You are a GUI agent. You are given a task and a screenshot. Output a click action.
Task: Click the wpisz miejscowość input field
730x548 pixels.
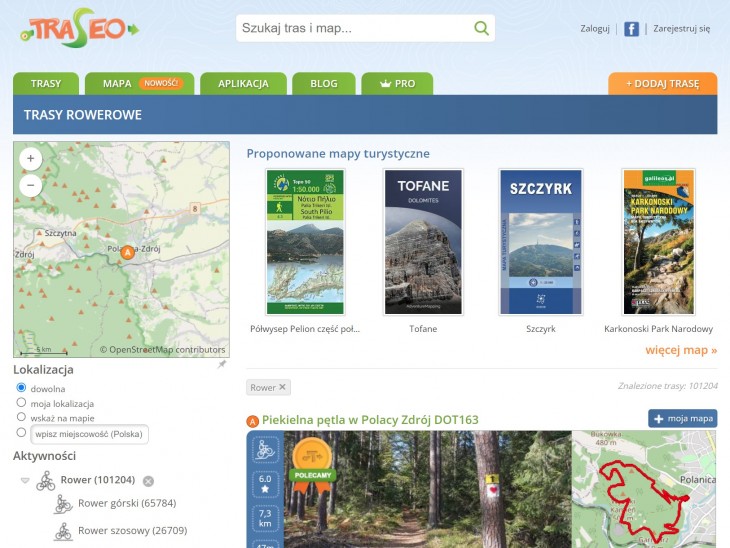(89, 434)
